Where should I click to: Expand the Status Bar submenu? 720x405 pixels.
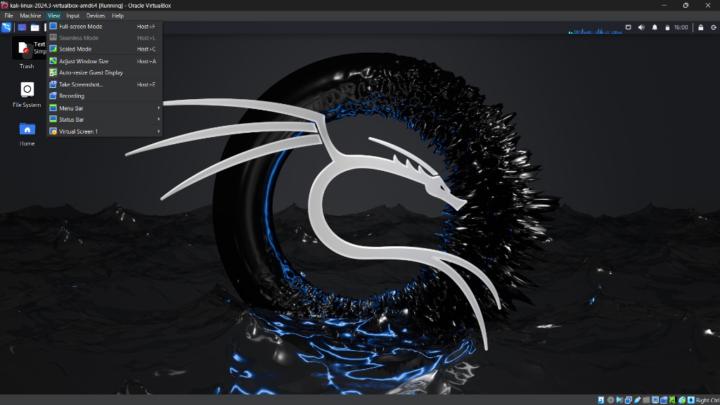104,119
